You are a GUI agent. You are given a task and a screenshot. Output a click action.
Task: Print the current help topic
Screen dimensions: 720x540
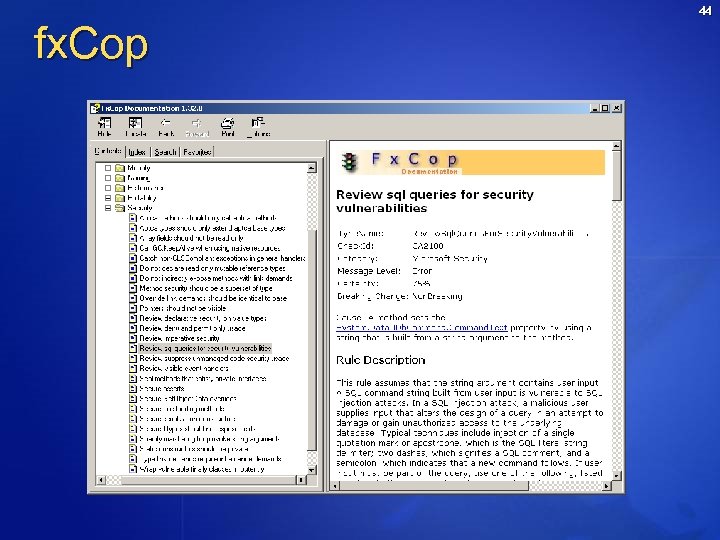click(228, 127)
